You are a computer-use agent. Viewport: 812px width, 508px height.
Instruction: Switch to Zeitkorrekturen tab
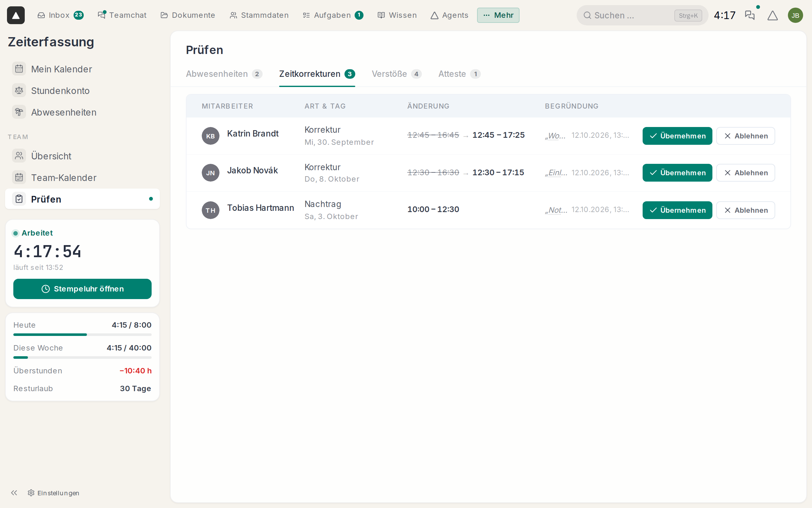pos(317,74)
